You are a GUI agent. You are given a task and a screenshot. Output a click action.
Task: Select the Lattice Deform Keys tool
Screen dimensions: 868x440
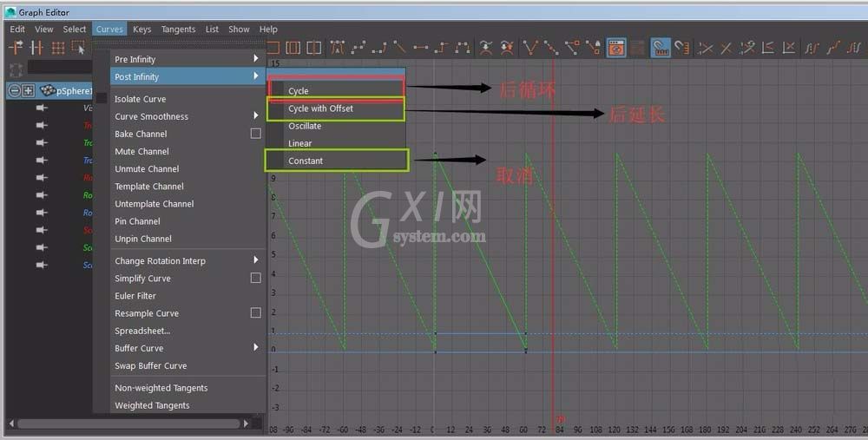click(57, 48)
